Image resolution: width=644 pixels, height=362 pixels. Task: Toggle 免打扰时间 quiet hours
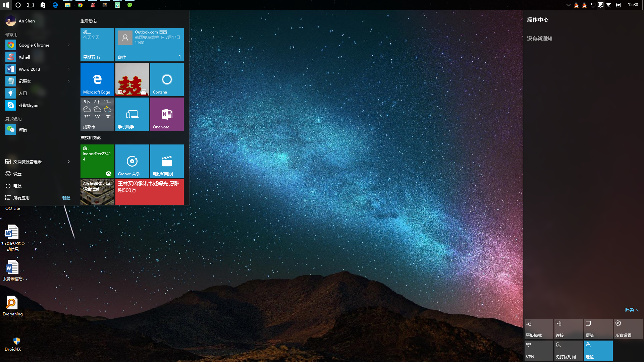coord(568,351)
